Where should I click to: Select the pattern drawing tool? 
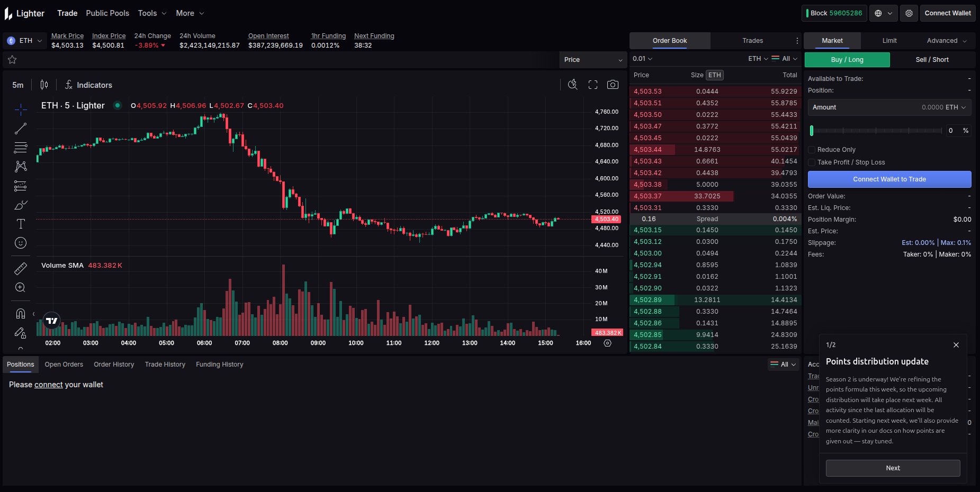(x=21, y=167)
